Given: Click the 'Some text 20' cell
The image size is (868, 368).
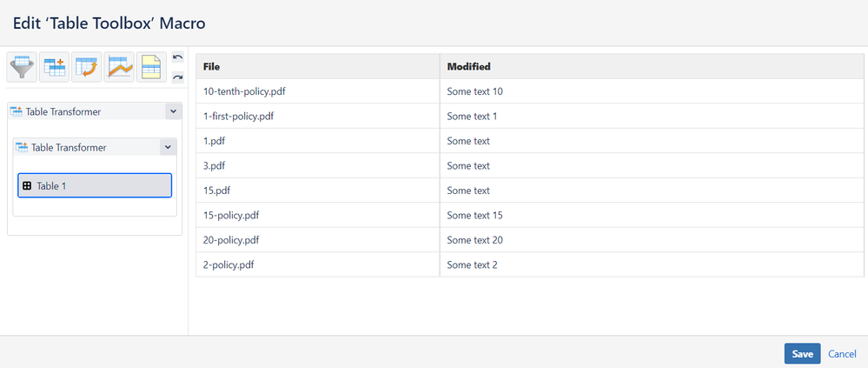Looking at the screenshot, I should [x=475, y=240].
